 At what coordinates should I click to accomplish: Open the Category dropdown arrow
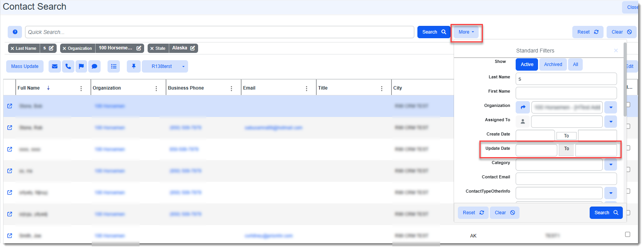pyautogui.click(x=610, y=164)
